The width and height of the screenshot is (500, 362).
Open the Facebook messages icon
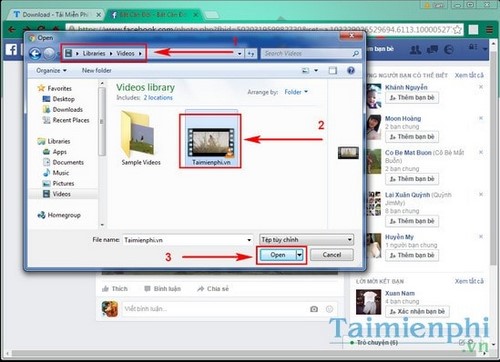pyautogui.click(x=432, y=50)
